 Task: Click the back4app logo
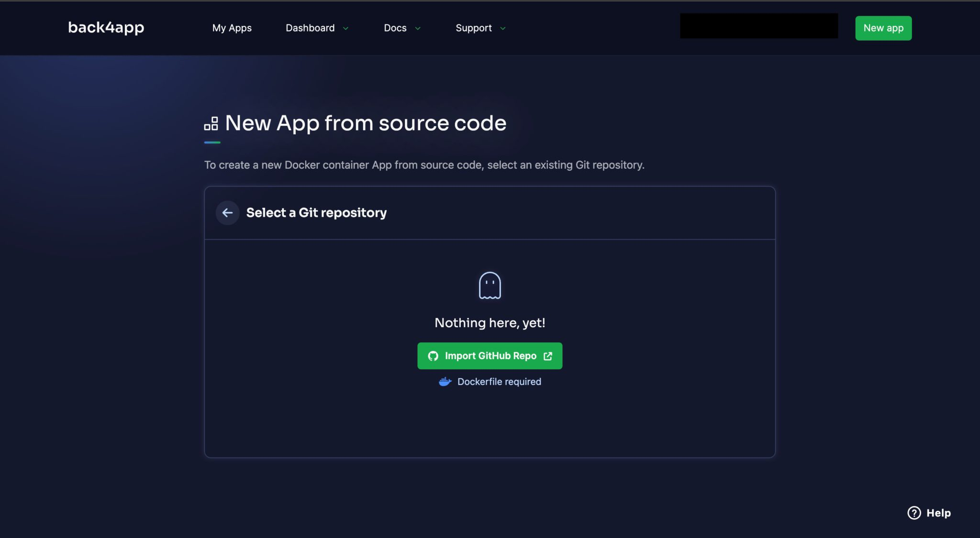[x=106, y=28]
